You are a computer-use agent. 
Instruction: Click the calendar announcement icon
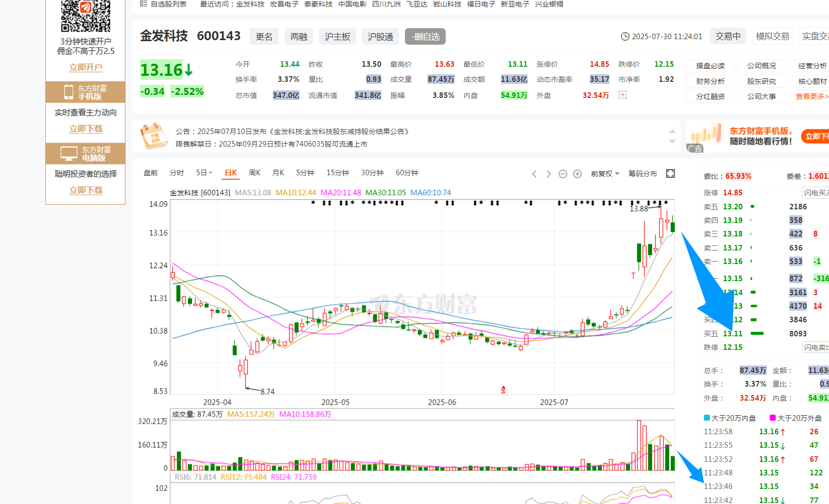pyautogui.click(x=153, y=136)
